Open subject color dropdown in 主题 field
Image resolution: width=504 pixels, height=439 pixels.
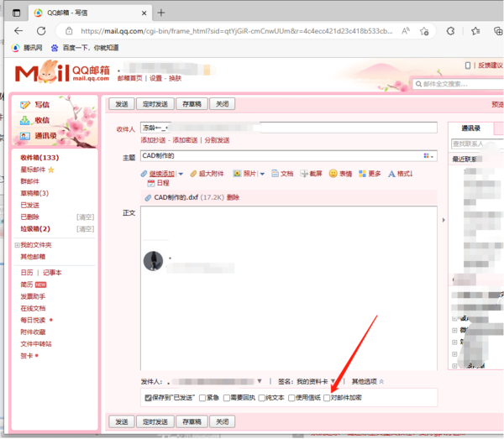pyautogui.click(x=428, y=156)
